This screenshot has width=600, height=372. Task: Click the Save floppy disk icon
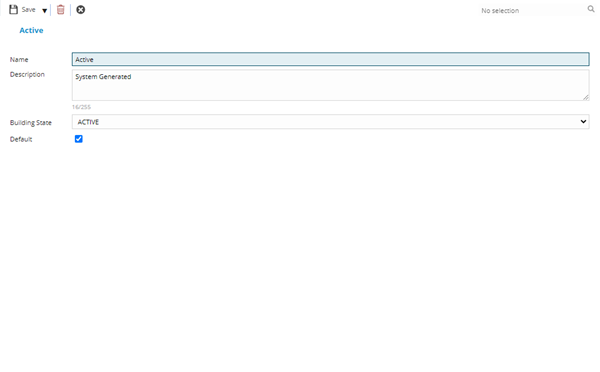(13, 10)
